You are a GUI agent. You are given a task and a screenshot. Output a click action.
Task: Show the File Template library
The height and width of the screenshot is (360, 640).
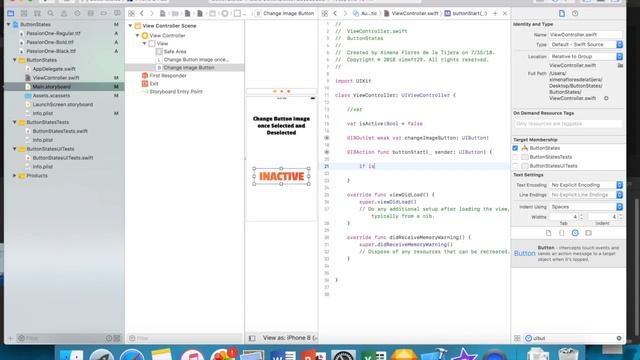[548, 233]
